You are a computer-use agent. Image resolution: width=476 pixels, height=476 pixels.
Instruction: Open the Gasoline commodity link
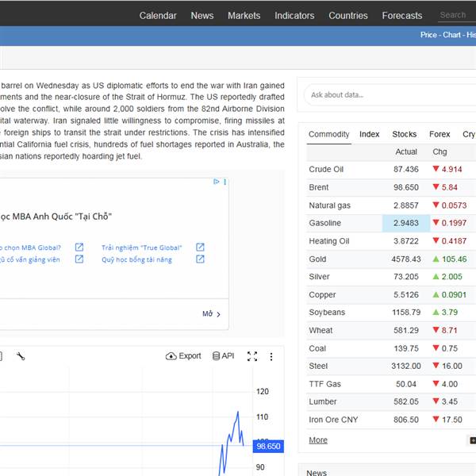324,223
